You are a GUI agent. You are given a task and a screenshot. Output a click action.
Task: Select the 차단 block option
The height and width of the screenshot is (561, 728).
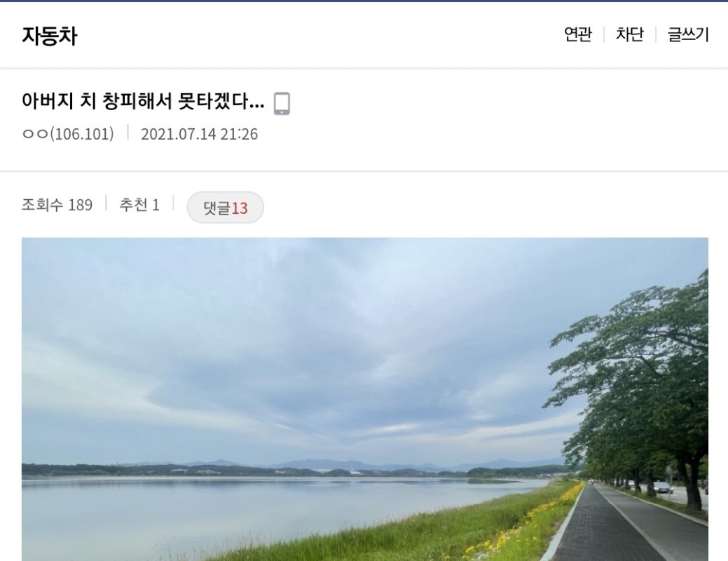click(629, 34)
